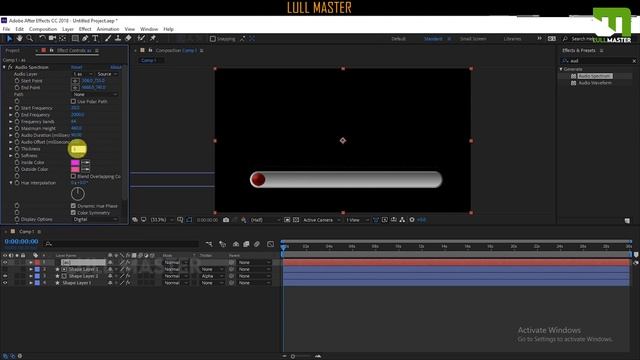Toggle Hide Shy Layers timeline switch
Image resolution: width=640 pixels, height=360 pixels.
click(236, 244)
